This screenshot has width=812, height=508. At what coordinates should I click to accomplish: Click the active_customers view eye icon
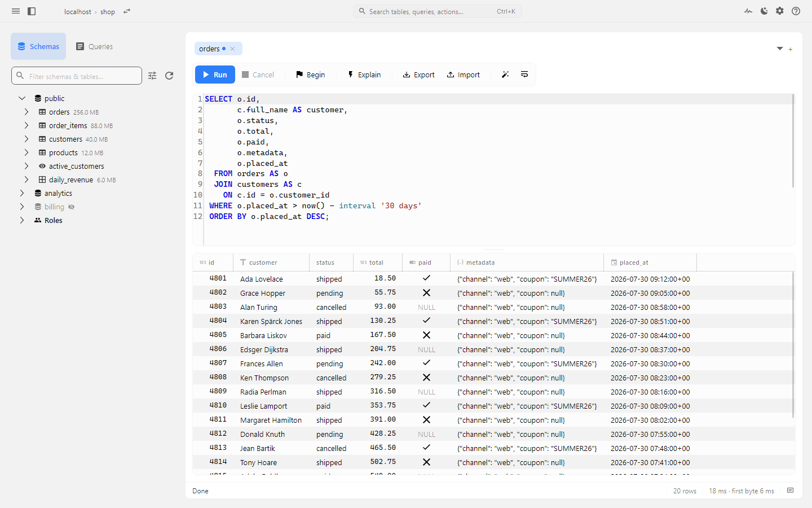(42, 166)
